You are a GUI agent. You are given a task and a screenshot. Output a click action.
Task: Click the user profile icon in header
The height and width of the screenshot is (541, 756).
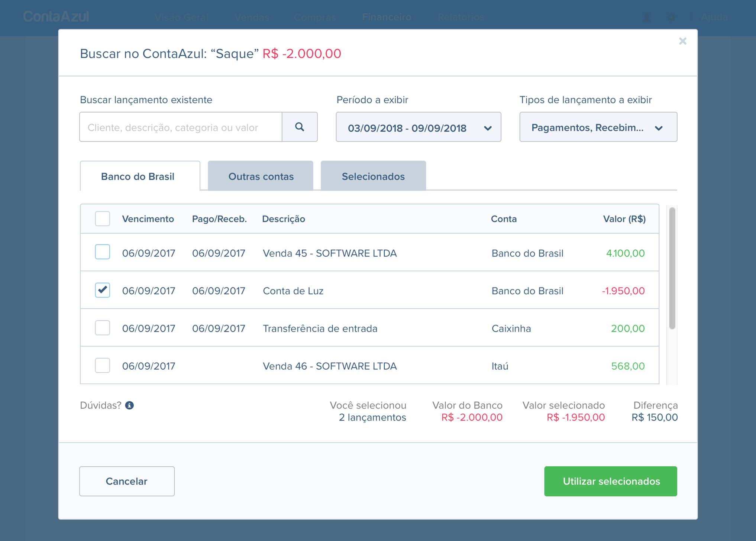tap(646, 17)
